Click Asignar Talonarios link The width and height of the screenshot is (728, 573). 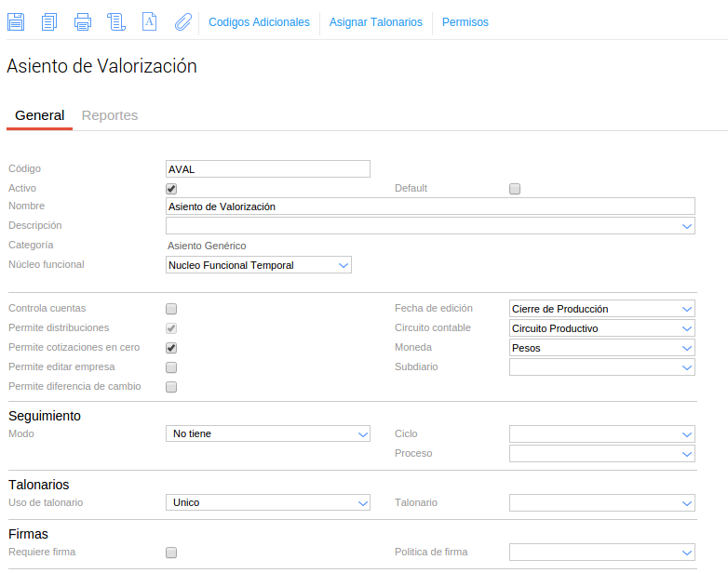click(x=375, y=22)
